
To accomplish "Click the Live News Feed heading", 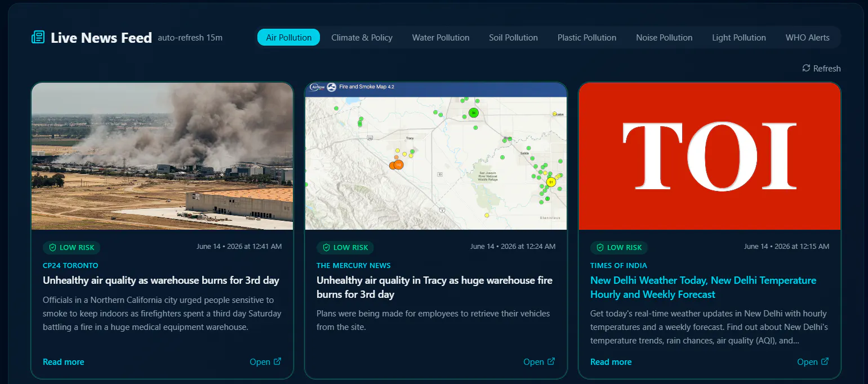I will (101, 38).
